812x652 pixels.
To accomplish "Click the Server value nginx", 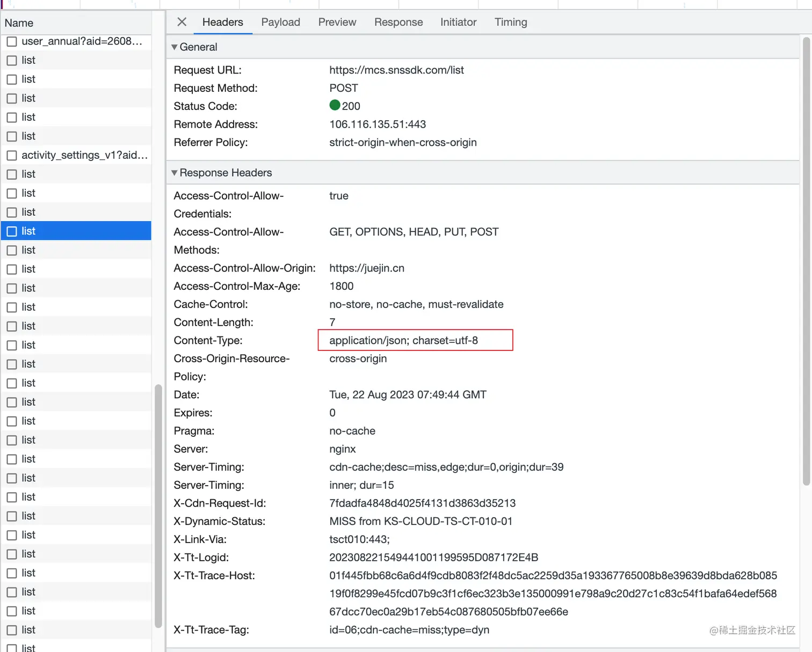I will pyautogui.click(x=343, y=449).
